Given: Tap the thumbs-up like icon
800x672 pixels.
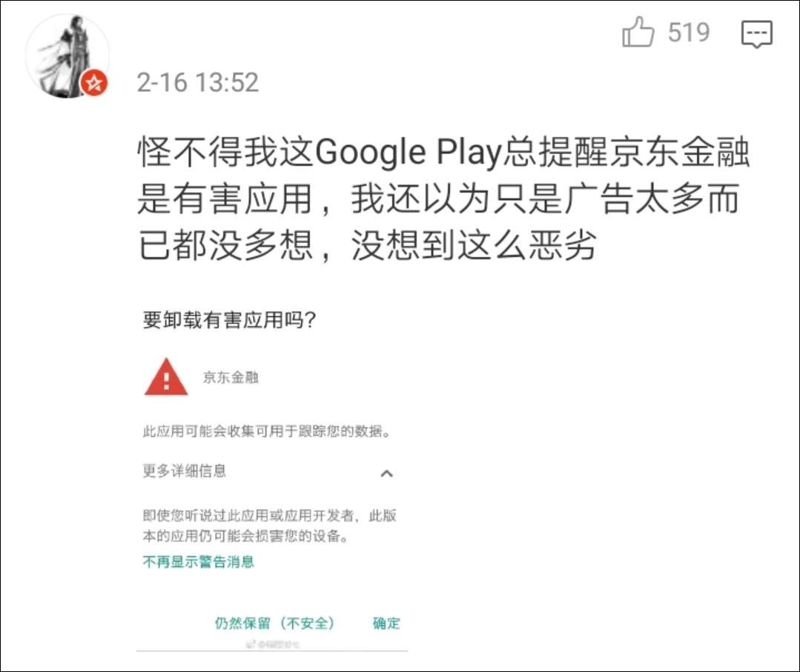Looking at the screenshot, I should coord(638,32).
